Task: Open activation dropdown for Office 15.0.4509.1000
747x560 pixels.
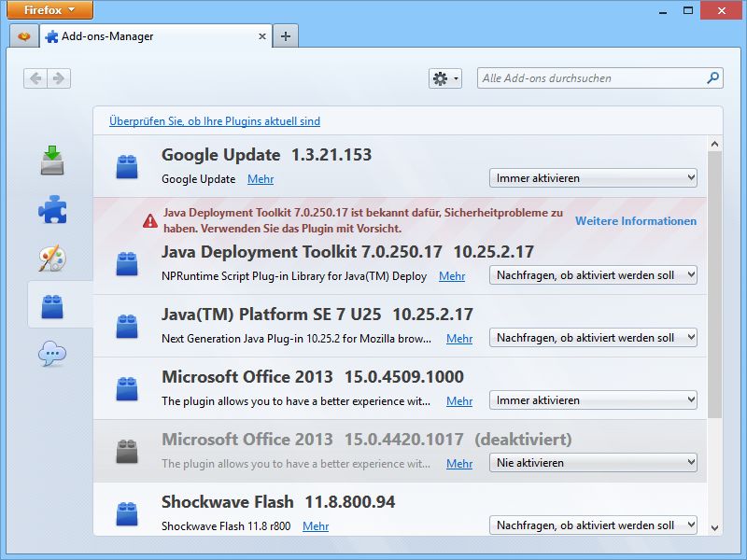Action: click(x=593, y=400)
